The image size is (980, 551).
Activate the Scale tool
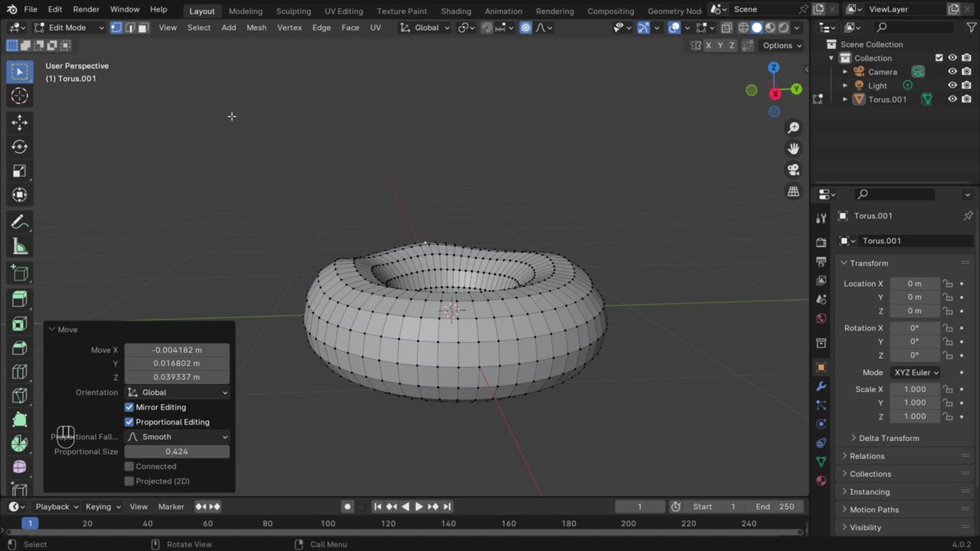pyautogui.click(x=20, y=171)
